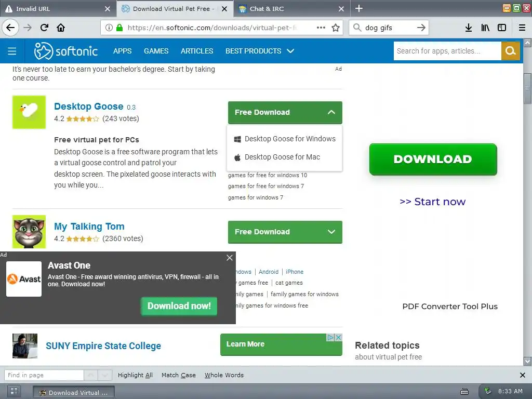Open the Games section
Screen dimensions: 532x399
[x=156, y=51]
